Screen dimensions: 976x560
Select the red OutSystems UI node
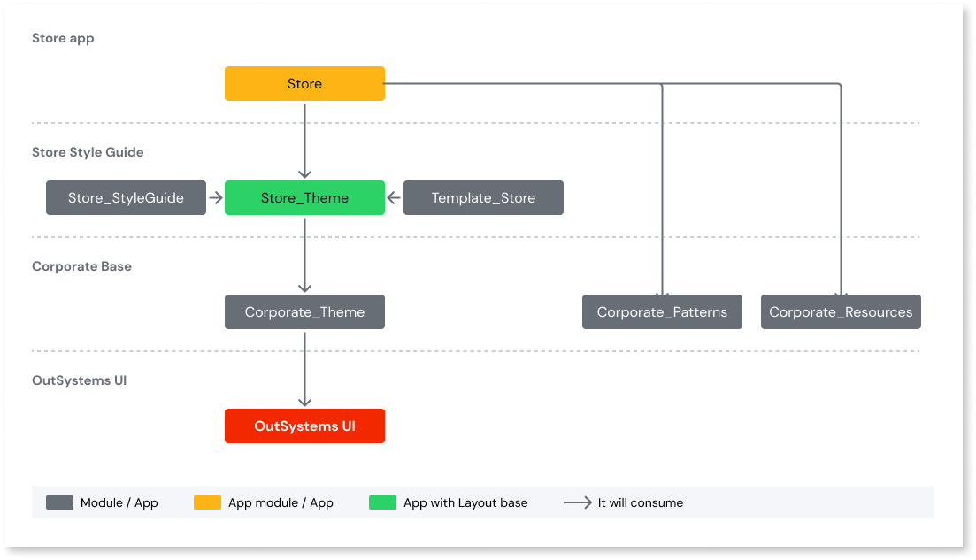pyautogui.click(x=304, y=426)
